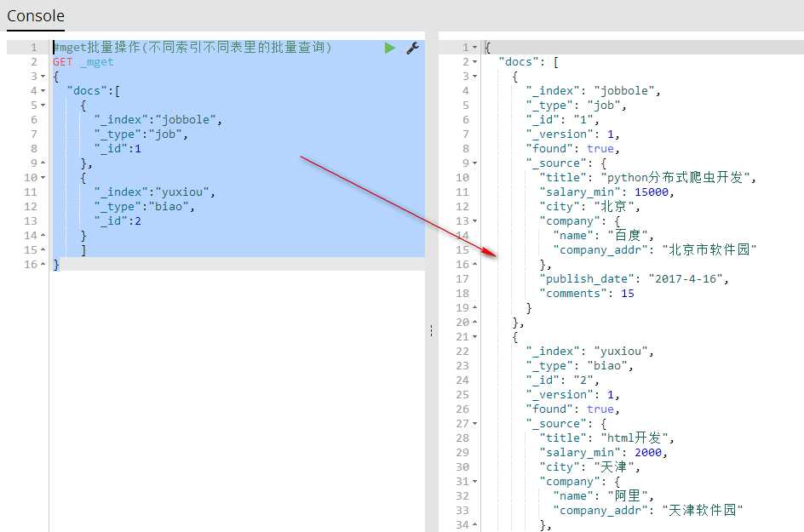Click the salary_min 15000 value
Viewport: 804px width, 532px height.
click(x=652, y=192)
